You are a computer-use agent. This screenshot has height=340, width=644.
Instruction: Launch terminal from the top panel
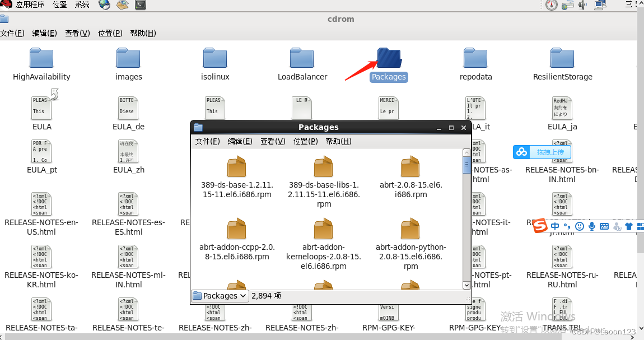(x=141, y=4)
